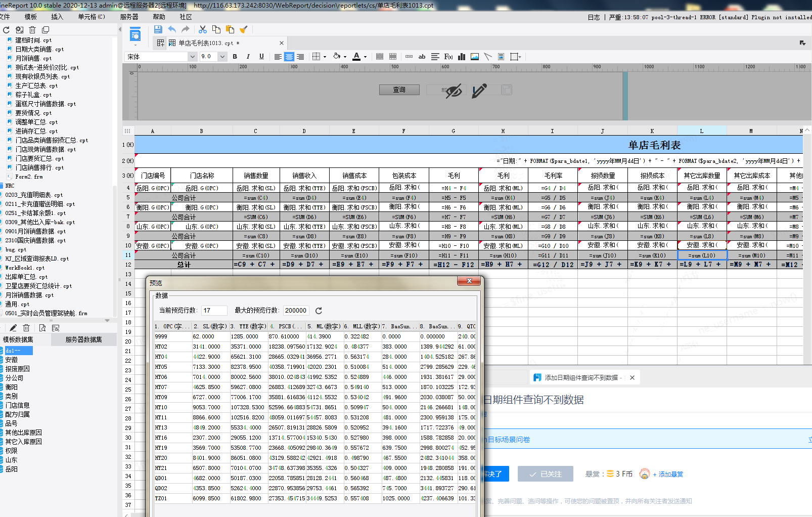Select cell L11 with =sum(L10)
Viewport: 812px width, 517px height.
(702, 255)
